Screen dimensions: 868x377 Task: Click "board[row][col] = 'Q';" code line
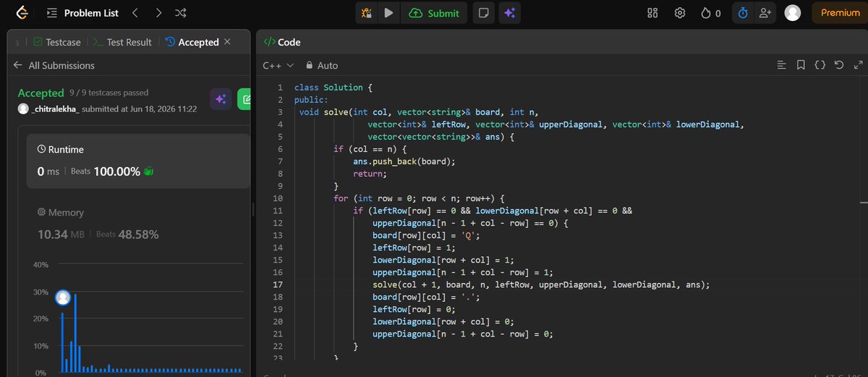[x=427, y=235]
